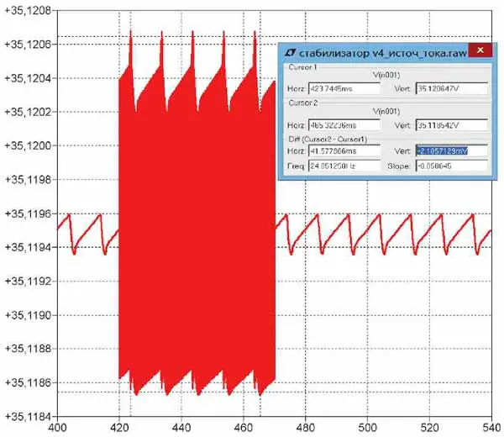Click the LTspice icon in dialog title bar
The image size is (504, 437).
(x=288, y=51)
